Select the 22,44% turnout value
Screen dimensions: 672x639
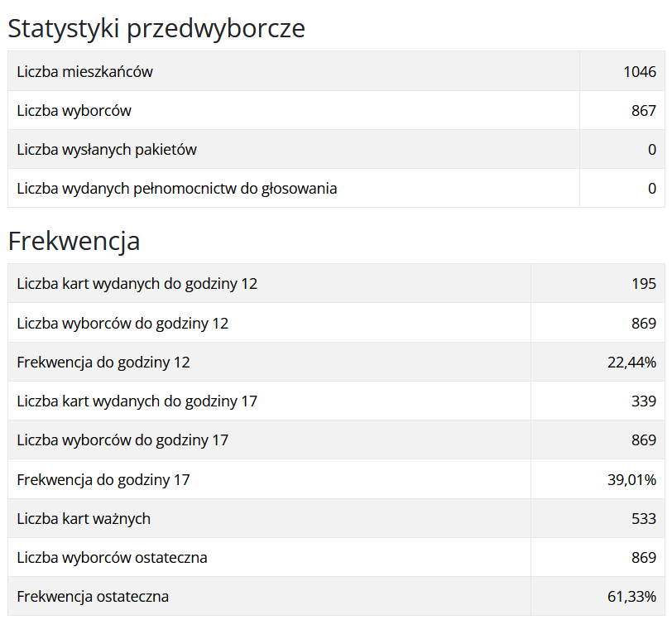[631, 363]
